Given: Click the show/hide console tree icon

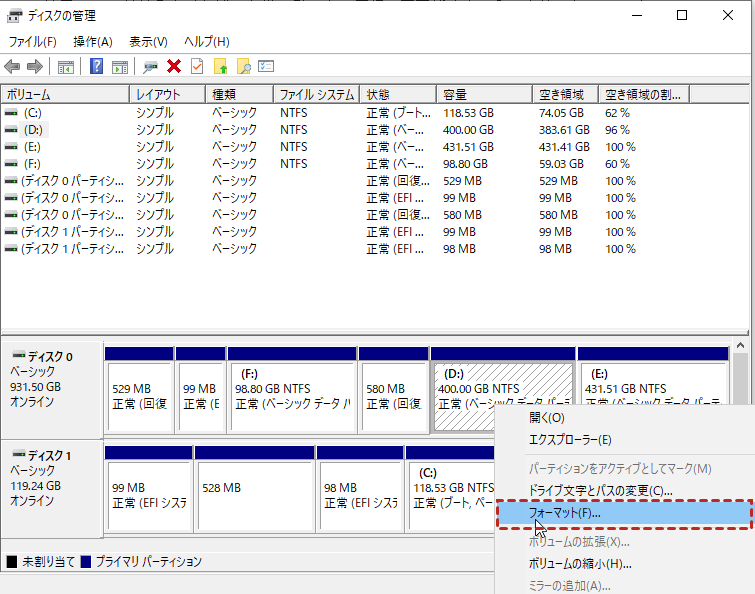Looking at the screenshot, I should point(66,66).
